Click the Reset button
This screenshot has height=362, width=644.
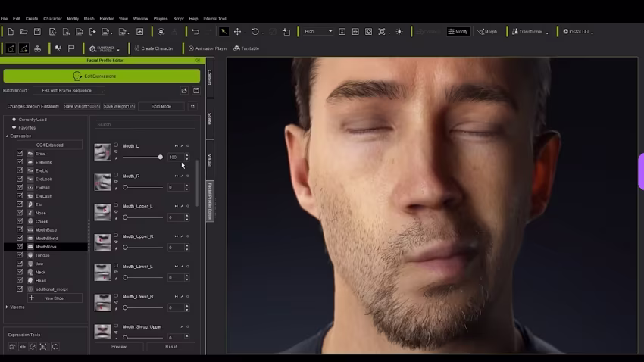pos(171,347)
